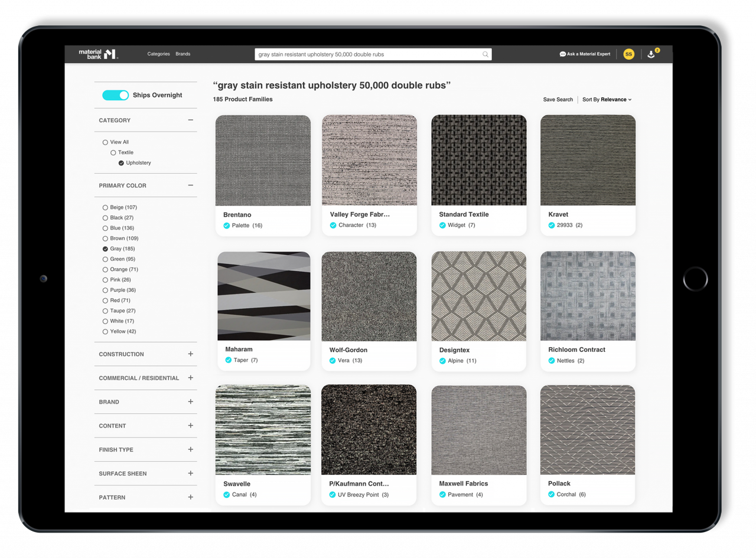The height and width of the screenshot is (558, 756).
Task: Collapse the Primary Color filter section
Action: point(190,185)
